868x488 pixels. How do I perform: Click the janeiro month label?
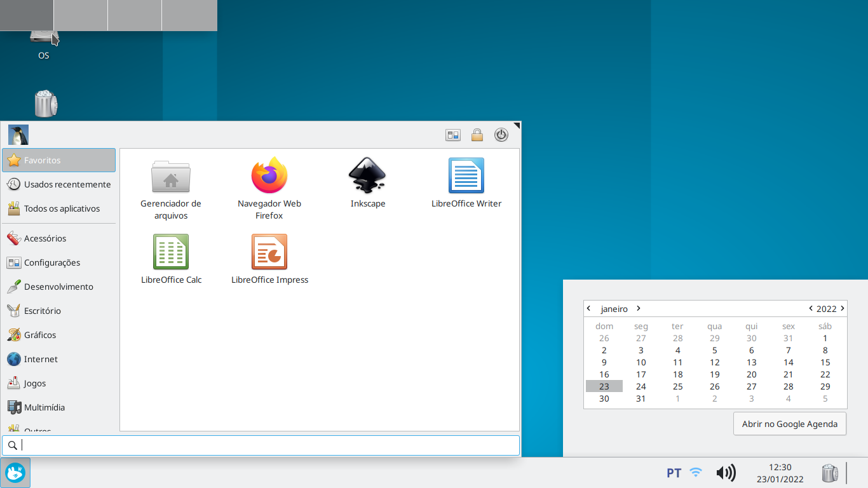614,309
